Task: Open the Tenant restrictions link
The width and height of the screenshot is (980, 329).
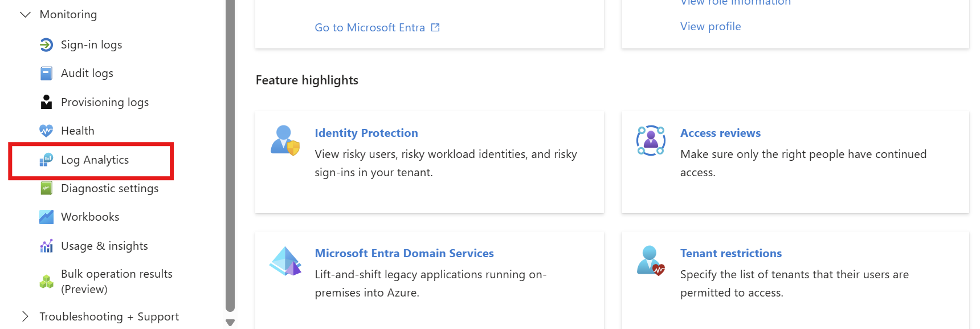Action: tap(730, 253)
